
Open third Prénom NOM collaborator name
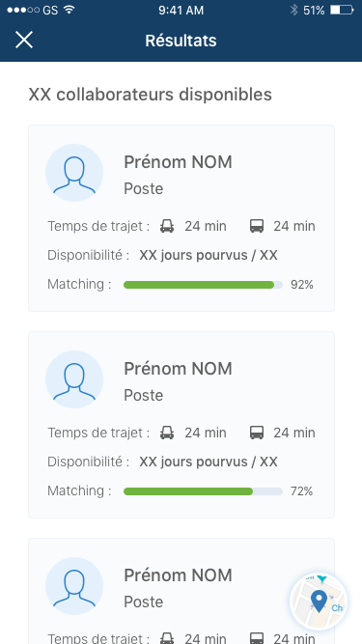click(x=179, y=575)
